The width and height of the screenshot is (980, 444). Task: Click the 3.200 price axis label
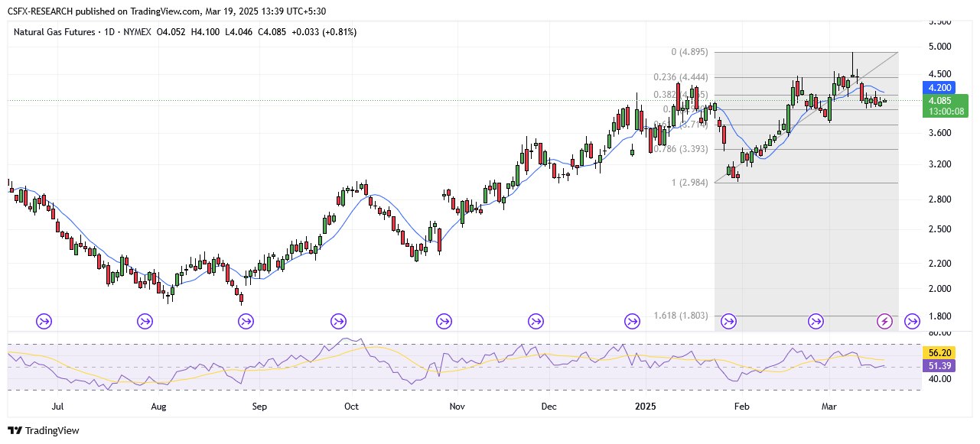939,164
